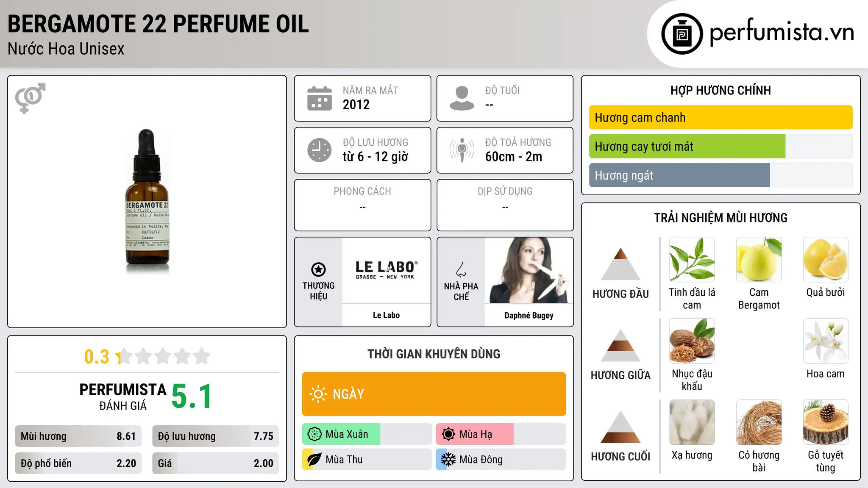Open the Cam Bergamot note image
Viewport: 868px width, 488px height.
[x=759, y=259]
